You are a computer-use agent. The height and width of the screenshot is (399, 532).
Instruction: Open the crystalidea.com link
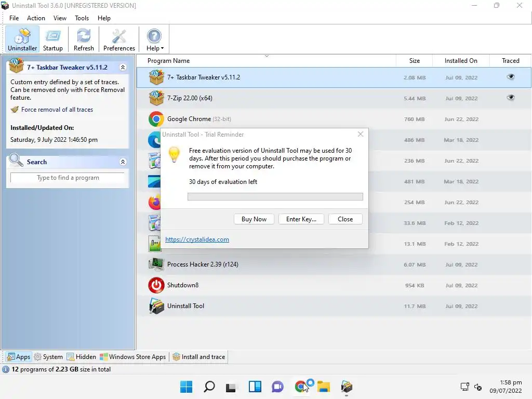[197, 240]
